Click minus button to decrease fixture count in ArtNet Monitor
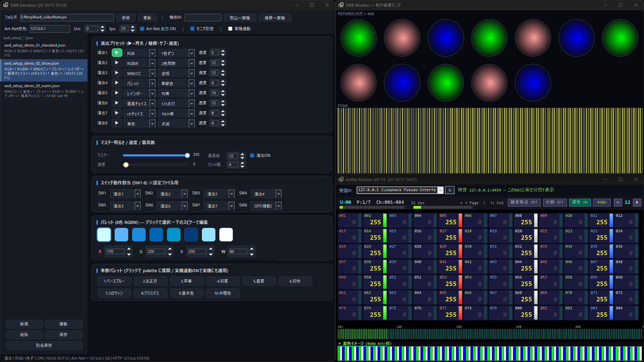 [x=618, y=202]
